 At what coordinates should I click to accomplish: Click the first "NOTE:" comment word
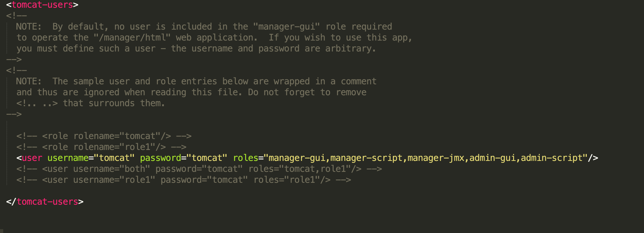(x=29, y=27)
